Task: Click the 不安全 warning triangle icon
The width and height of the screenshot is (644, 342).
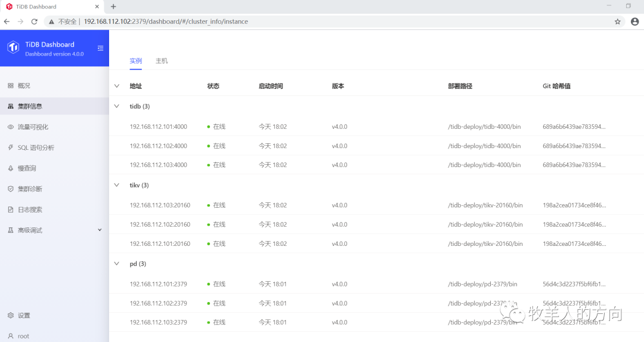Action: point(52,22)
